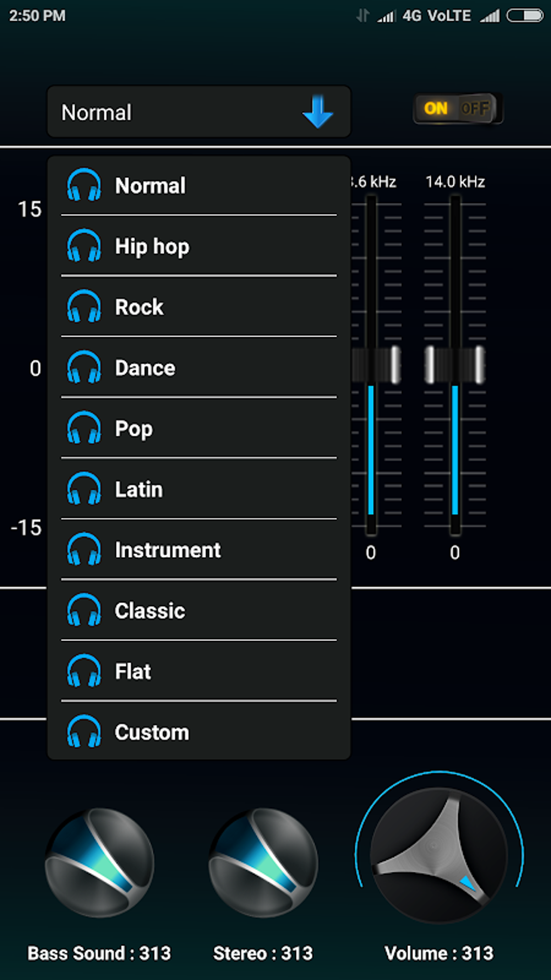Toggle the equalizer ON/OFF switch
The width and height of the screenshot is (551, 980).
click(457, 109)
